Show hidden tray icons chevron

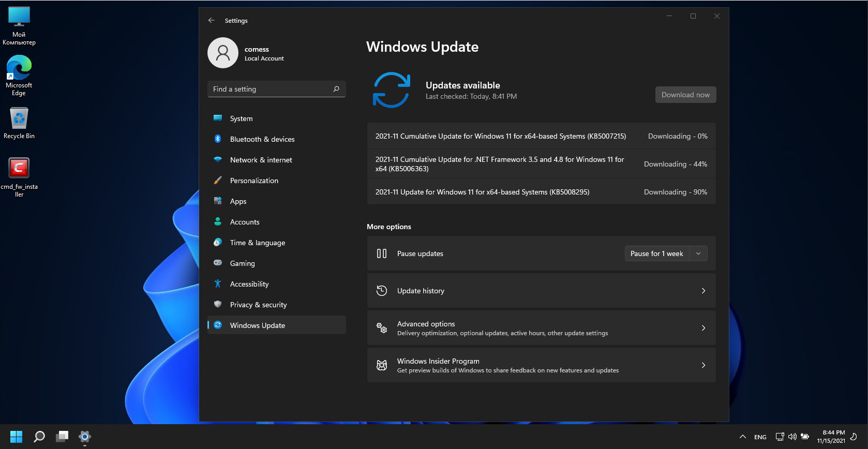coord(743,437)
